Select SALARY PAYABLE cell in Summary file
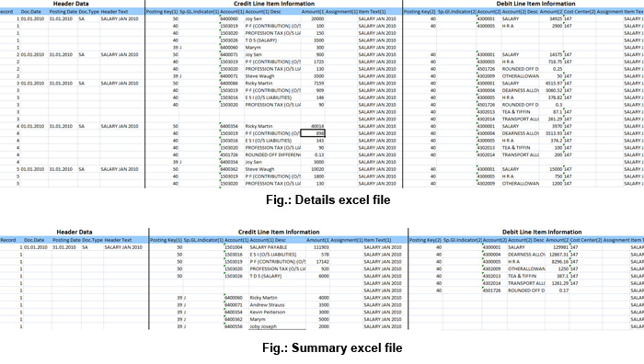 (x=269, y=247)
